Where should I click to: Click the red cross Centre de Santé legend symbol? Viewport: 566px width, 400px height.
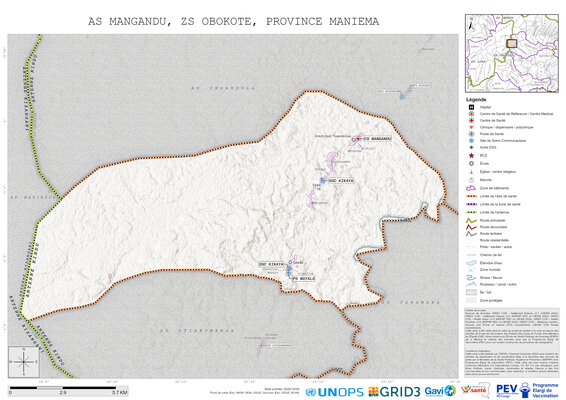(471, 121)
